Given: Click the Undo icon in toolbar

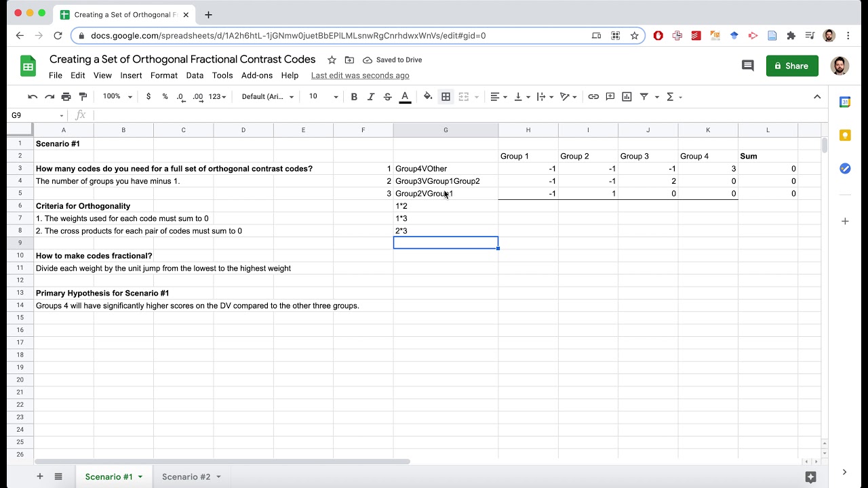Looking at the screenshot, I should pos(33,97).
